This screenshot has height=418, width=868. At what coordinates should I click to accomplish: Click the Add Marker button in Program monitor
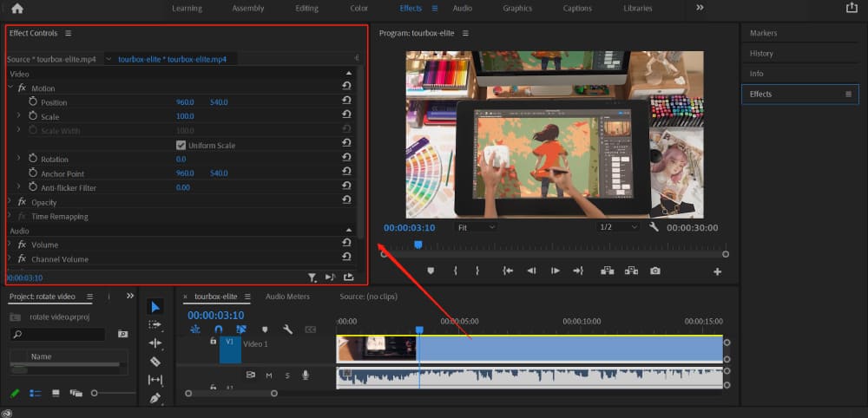pos(431,271)
